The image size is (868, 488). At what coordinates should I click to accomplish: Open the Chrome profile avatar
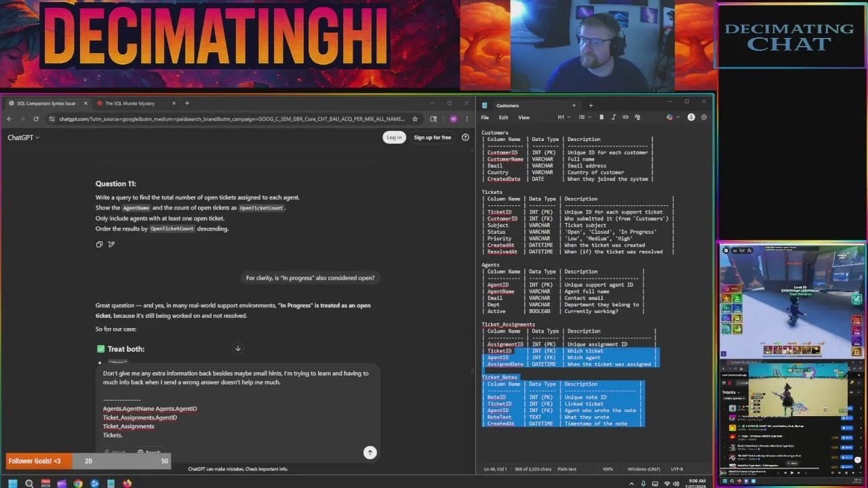click(x=453, y=119)
